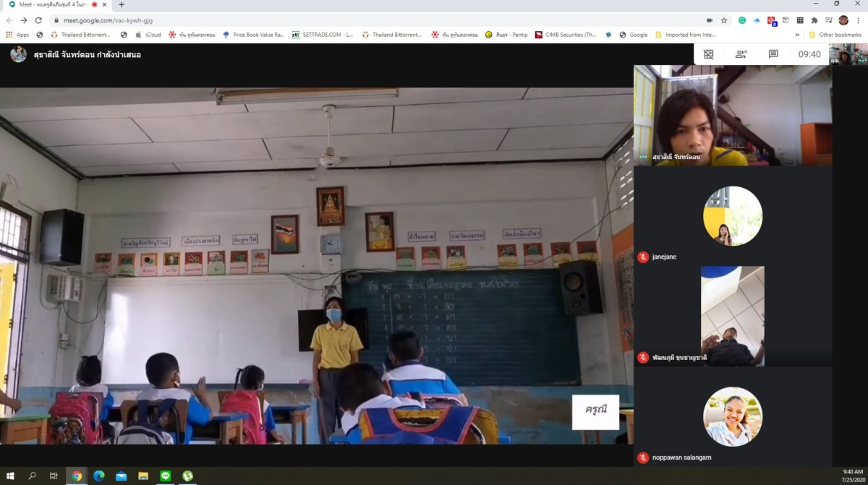
Task: Go back in Chrome
Action: tap(9, 20)
